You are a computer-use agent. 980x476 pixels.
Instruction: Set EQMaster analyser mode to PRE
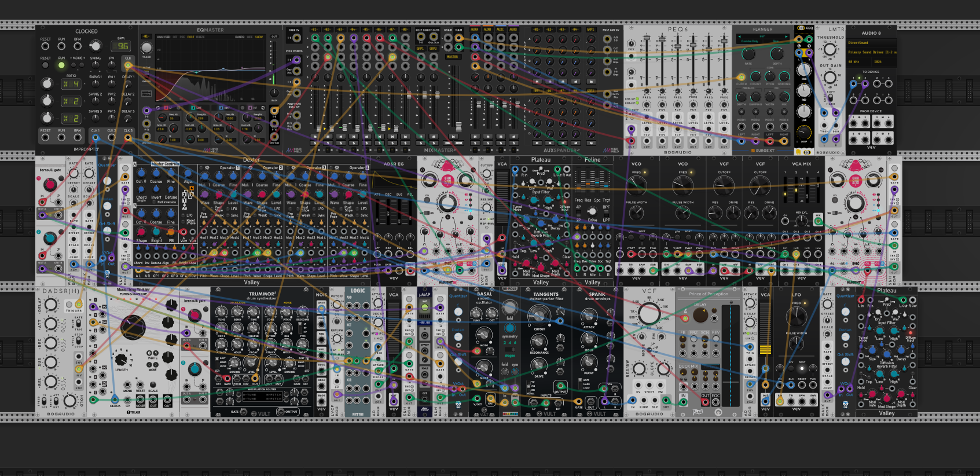coord(183,36)
